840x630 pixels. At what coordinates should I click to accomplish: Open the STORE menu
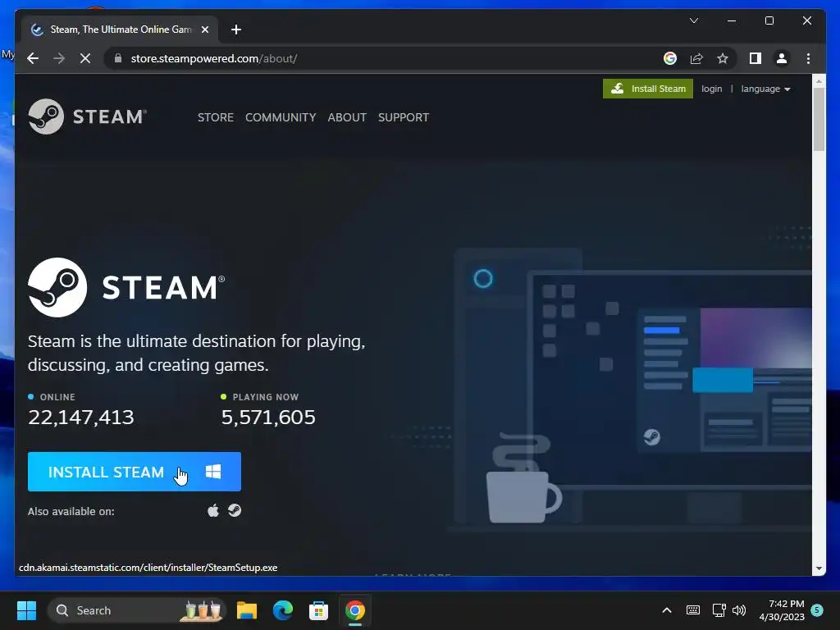(x=216, y=117)
